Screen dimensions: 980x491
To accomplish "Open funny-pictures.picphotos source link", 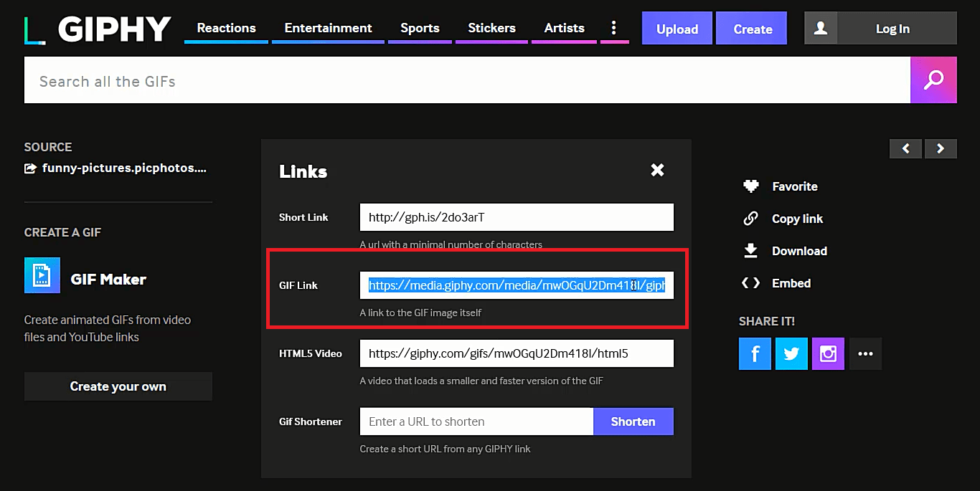I will tap(124, 168).
